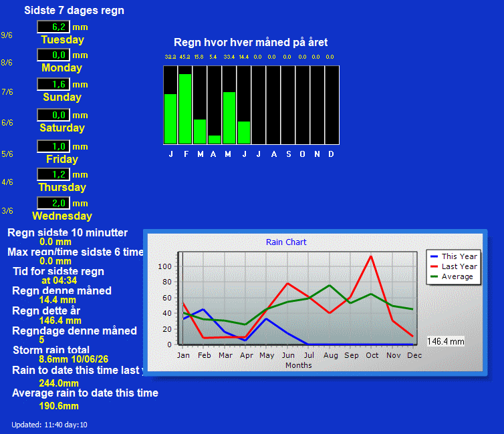Click the 33.4 value above May bar
This screenshot has width=504, height=434.
[x=229, y=57]
